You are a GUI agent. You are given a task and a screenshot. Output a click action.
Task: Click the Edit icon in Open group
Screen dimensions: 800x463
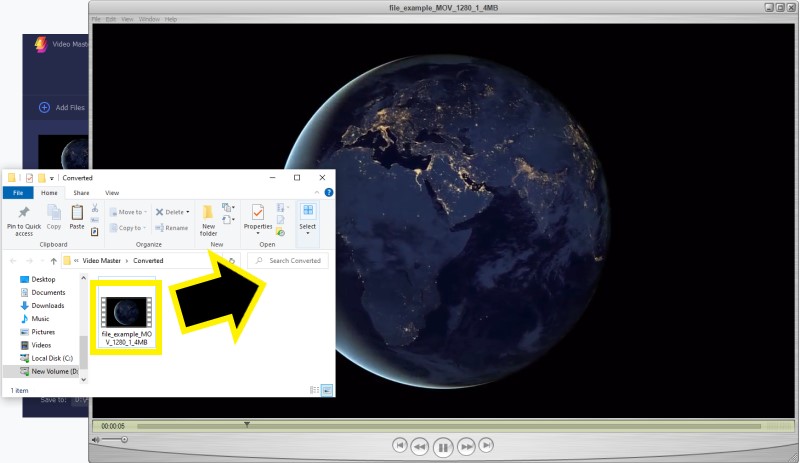[281, 220]
